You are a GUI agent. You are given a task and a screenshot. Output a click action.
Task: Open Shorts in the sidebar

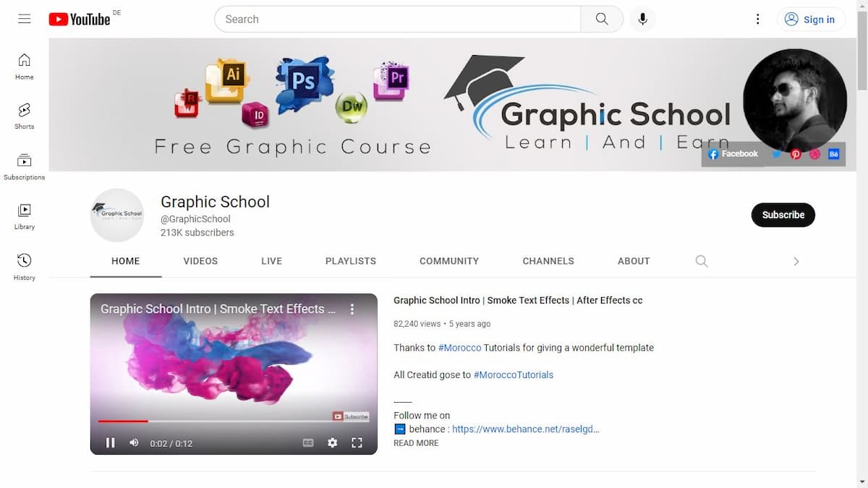[25, 116]
